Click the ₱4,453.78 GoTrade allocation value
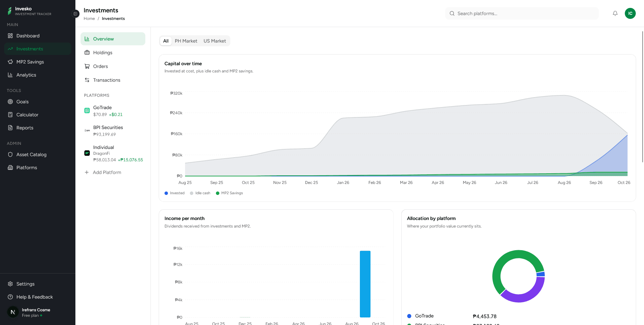Screen dimensions: 644x325 (x=485, y=316)
